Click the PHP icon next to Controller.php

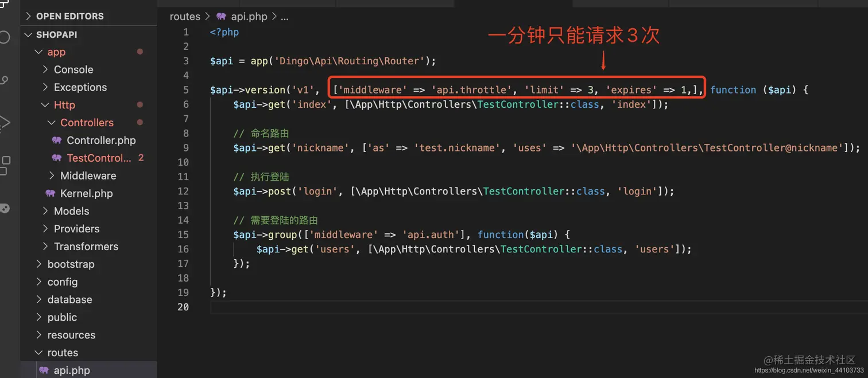57,140
